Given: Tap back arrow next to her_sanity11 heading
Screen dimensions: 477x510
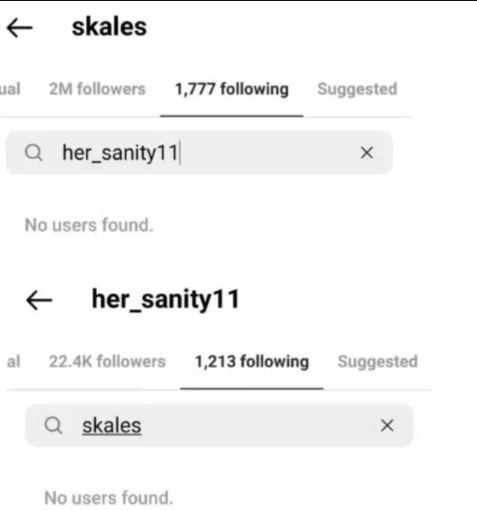Looking at the screenshot, I should click(39, 300).
